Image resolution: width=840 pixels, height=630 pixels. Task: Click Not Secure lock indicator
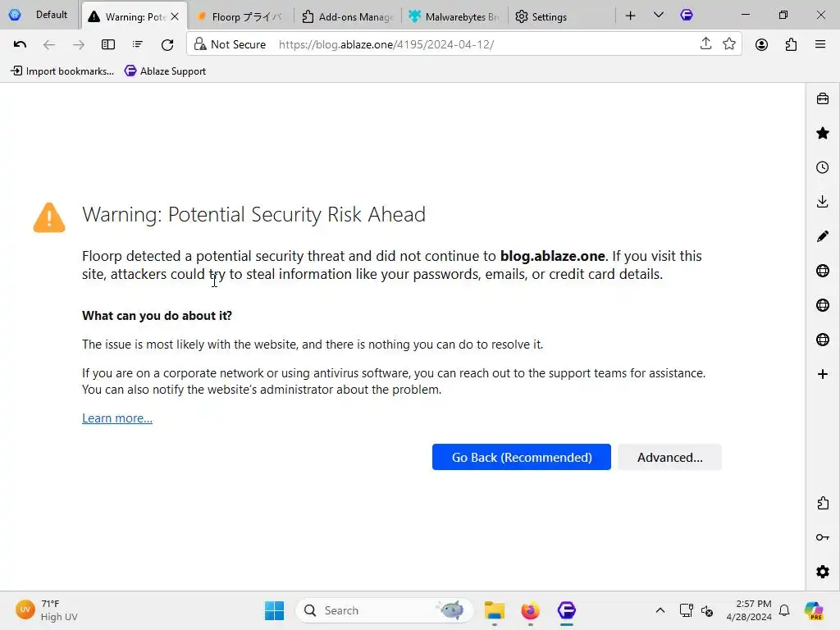[x=230, y=44]
